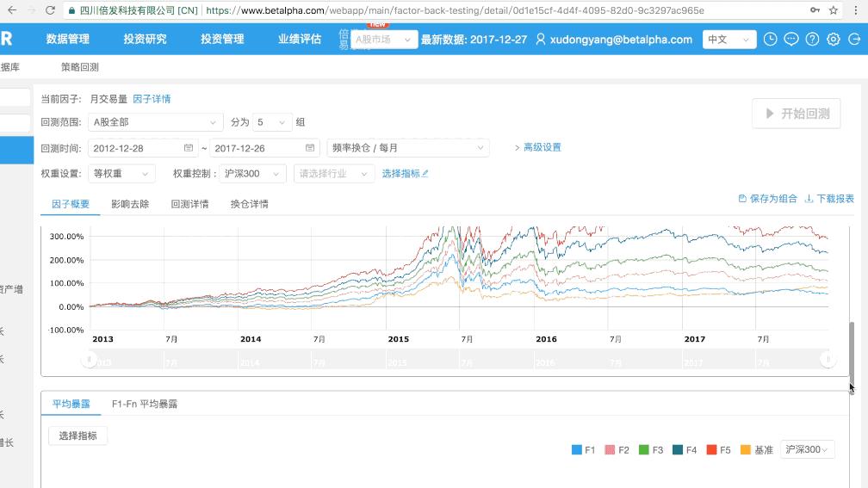
Task: Click the xudongyang@betalpha.com account name
Action: pos(621,40)
